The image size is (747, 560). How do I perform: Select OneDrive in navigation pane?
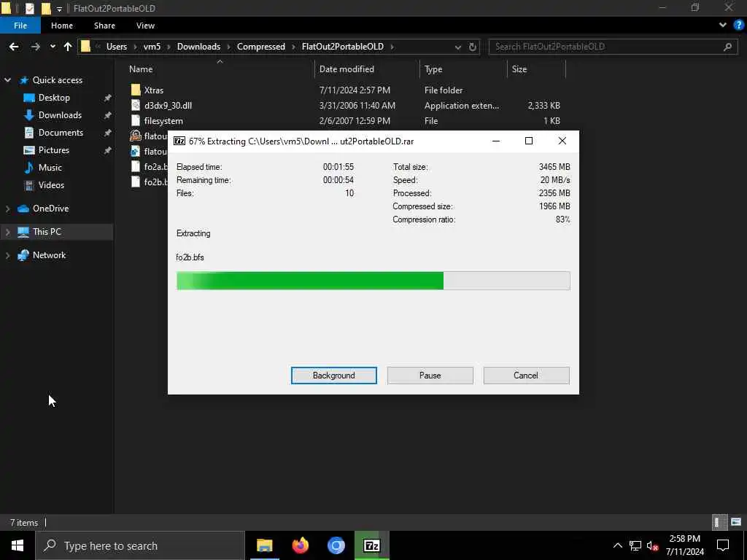[x=50, y=209]
